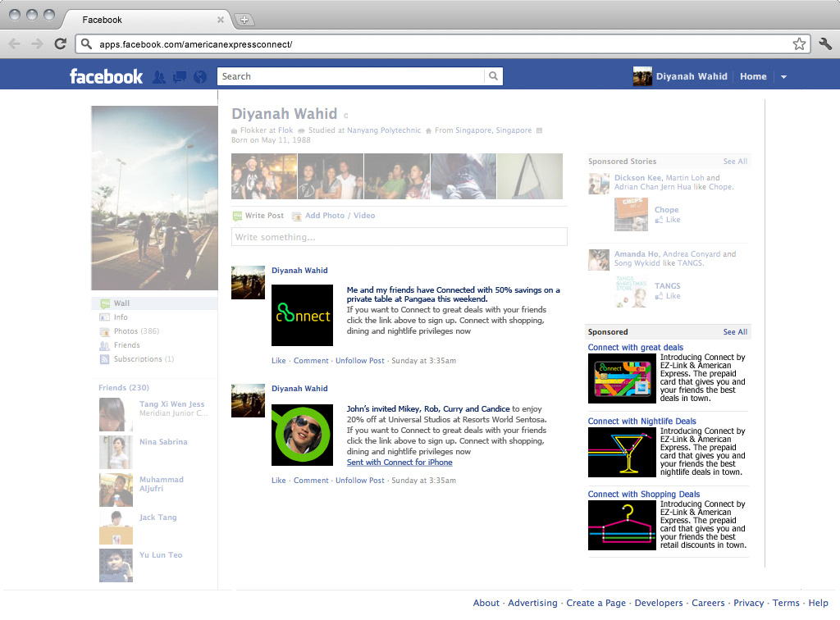The height and width of the screenshot is (620, 840).
Task: Open Privacy footer link
Action: point(748,603)
